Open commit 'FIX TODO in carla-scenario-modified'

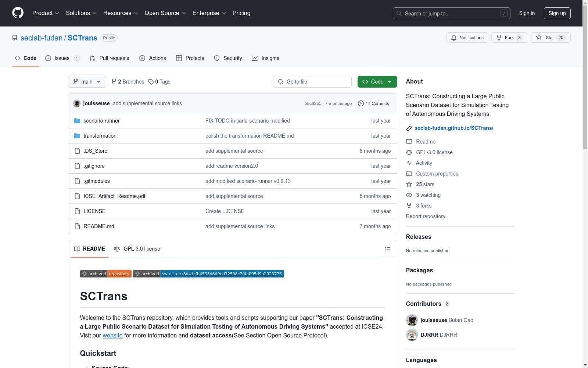[248, 121]
